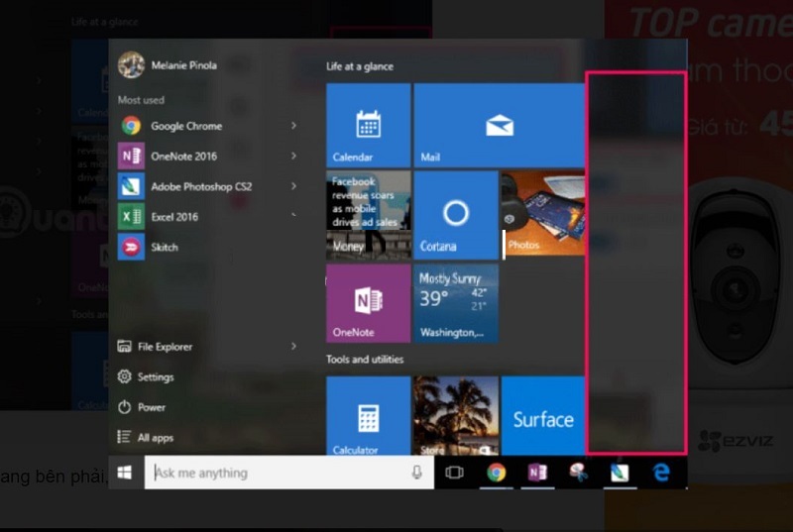Viewport: 793px width, 532px height.
Task: Open the purple OneNote tile
Action: pos(368,303)
